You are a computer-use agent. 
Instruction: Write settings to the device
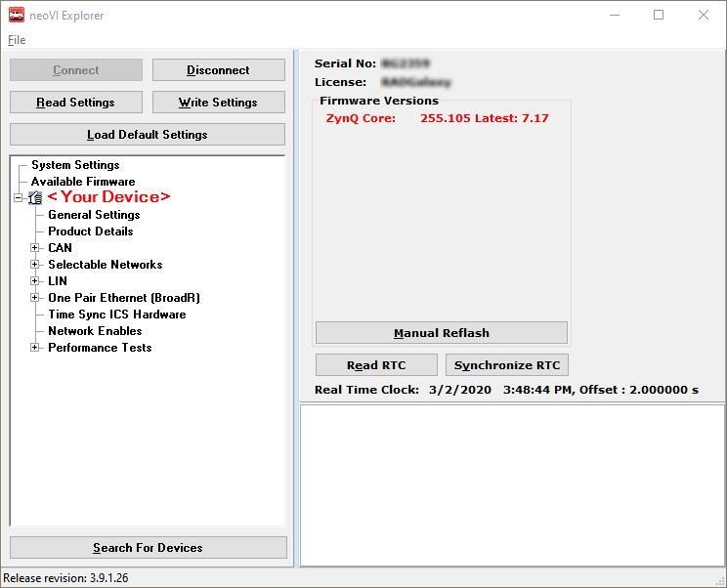click(218, 102)
